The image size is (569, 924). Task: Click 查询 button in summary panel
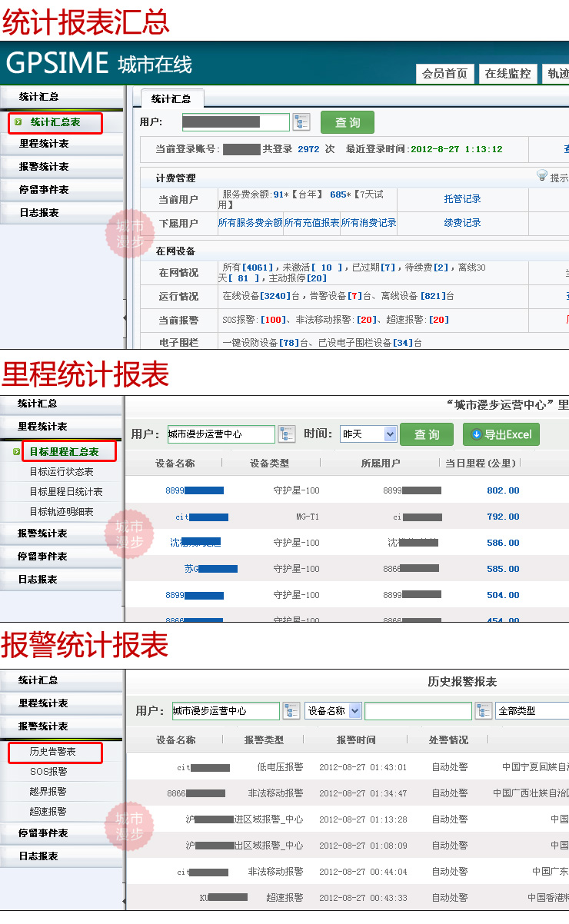(348, 122)
